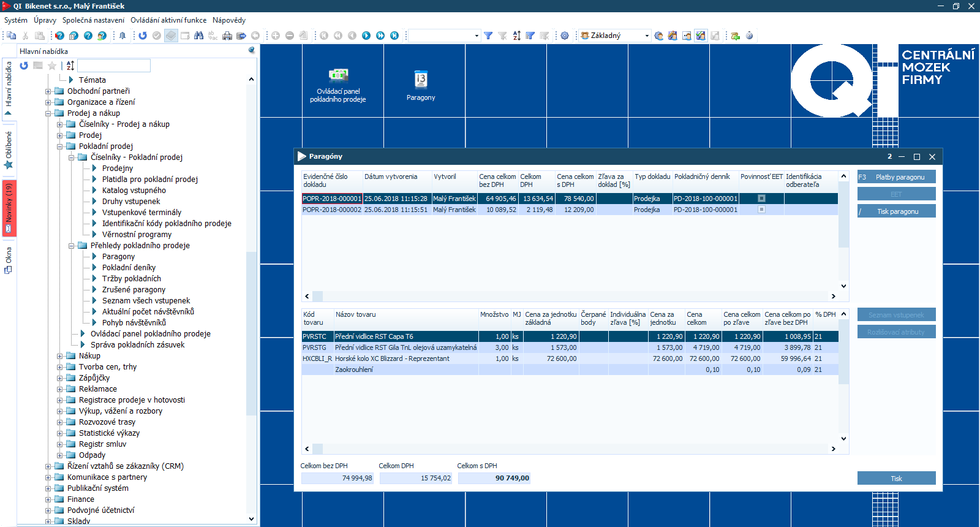Click the Tisk paragonu button

click(x=896, y=211)
